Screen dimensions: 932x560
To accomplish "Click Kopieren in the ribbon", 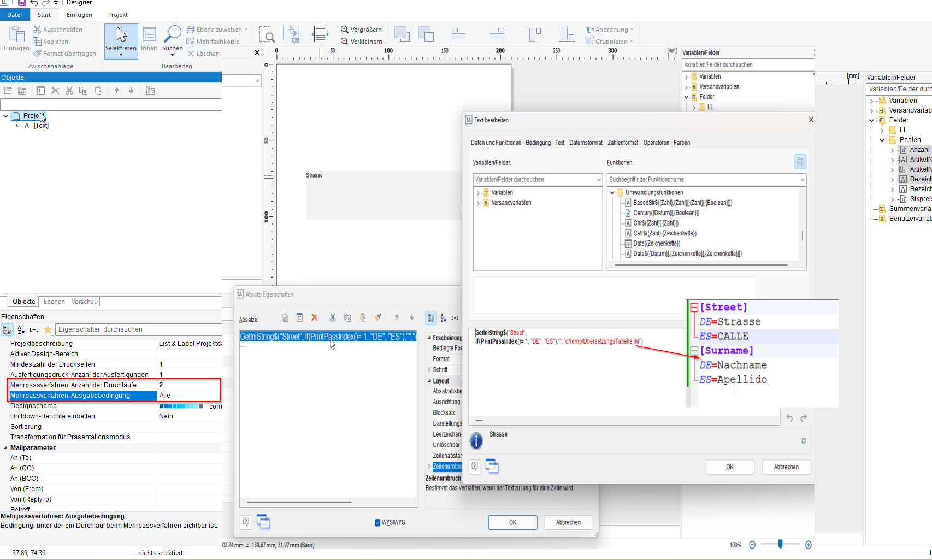I will (51, 42).
